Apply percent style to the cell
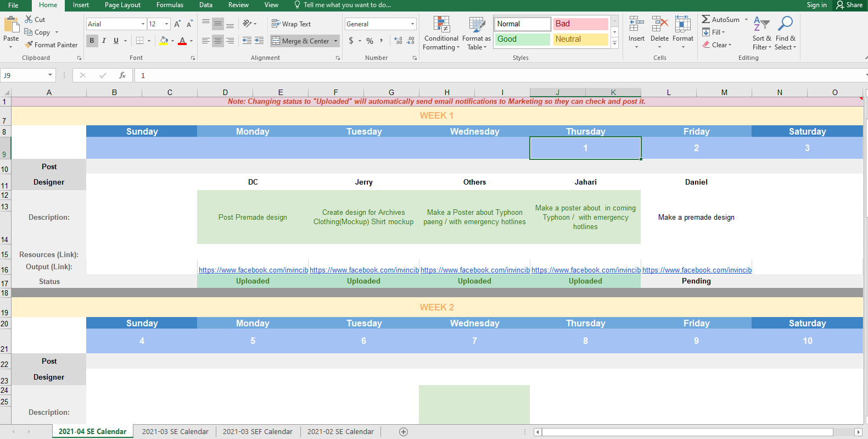Viewport: 868px width, 439px height. 370,41
